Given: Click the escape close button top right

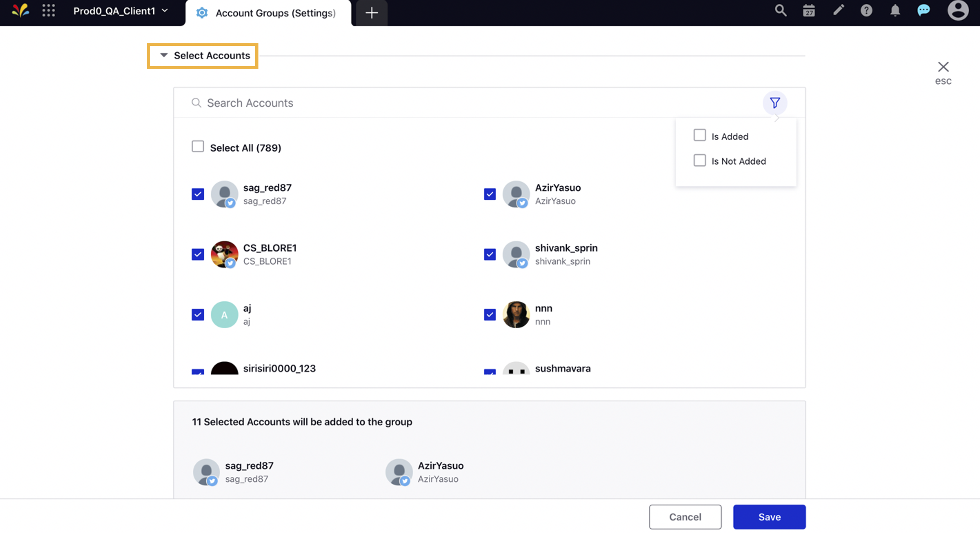Looking at the screenshot, I should (943, 66).
